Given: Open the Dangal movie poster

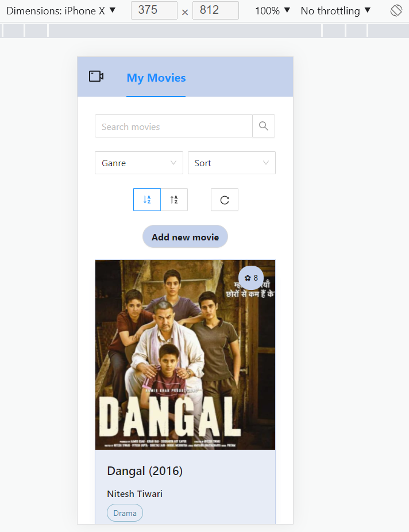Looking at the screenshot, I should (x=185, y=355).
